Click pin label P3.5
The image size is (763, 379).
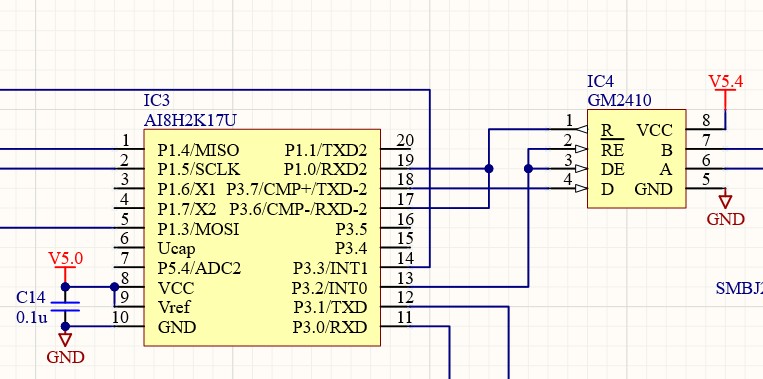[351, 229]
